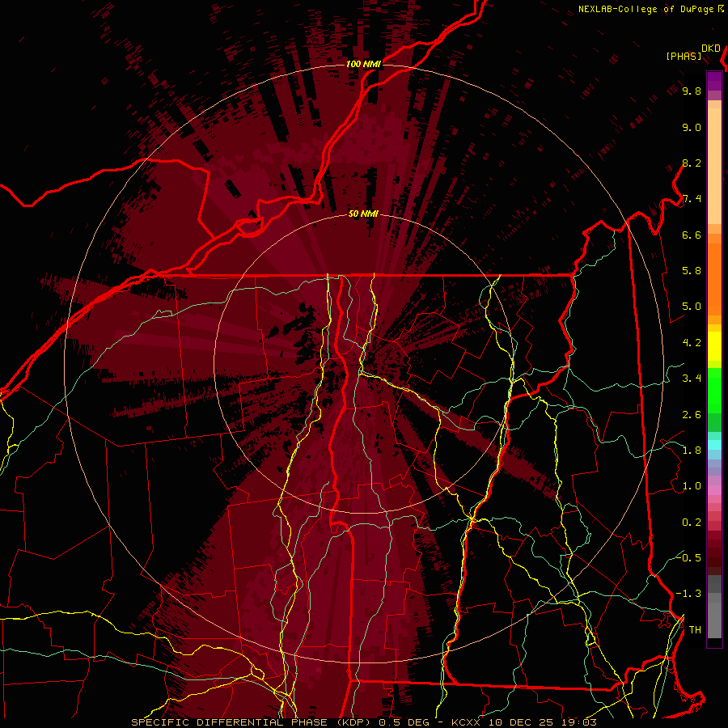The height and width of the screenshot is (728, 728).
Task: Click the 100 NMI range ring label
Action: [x=363, y=64]
